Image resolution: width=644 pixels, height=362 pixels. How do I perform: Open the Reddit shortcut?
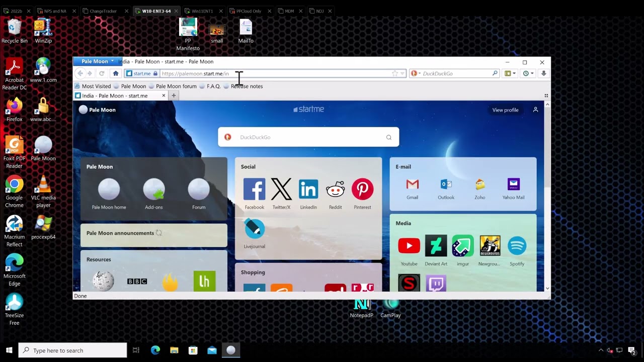[x=335, y=194]
